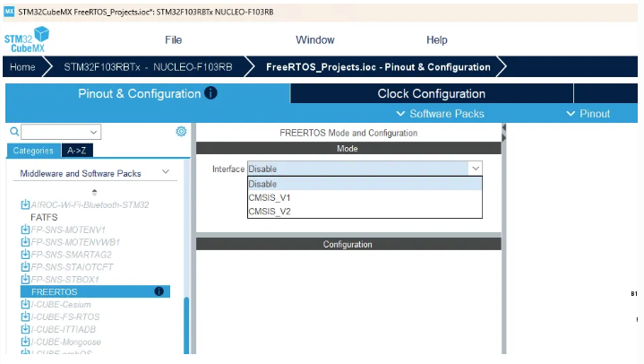
Task: Open the categories settings gear
Action: point(181,131)
